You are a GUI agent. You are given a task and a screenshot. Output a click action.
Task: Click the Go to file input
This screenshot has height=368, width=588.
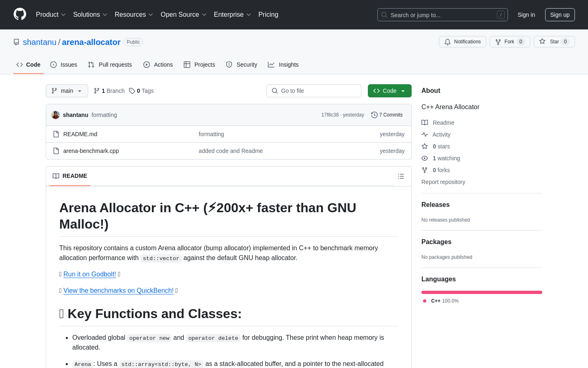[314, 91]
